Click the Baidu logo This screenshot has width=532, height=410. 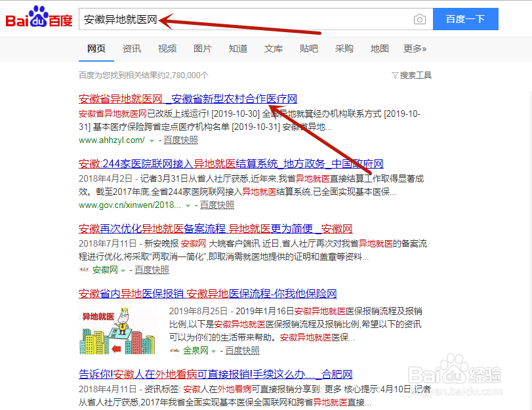[39, 16]
